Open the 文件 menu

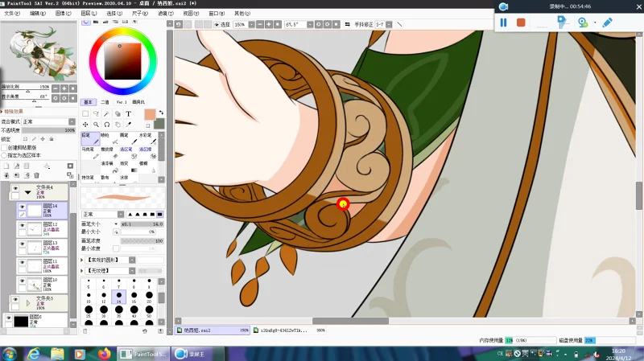(x=11, y=14)
